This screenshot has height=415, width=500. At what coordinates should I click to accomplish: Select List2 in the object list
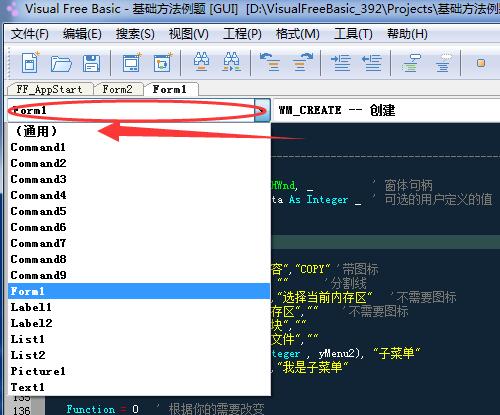pos(139,355)
